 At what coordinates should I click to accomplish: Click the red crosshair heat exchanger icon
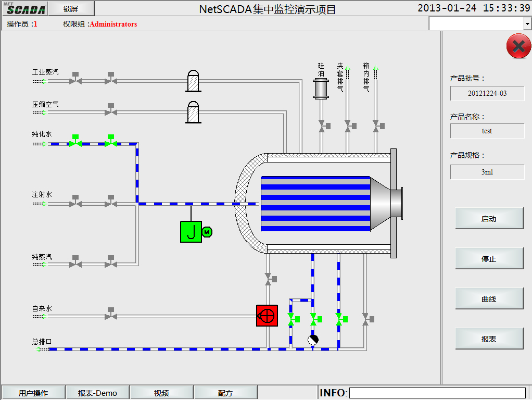(267, 316)
